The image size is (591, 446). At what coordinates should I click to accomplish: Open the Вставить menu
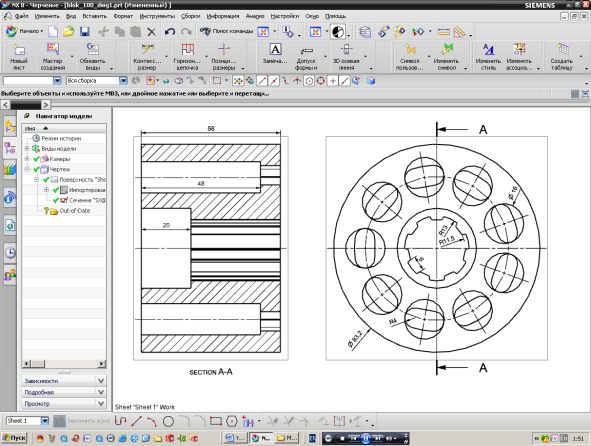coord(95,16)
